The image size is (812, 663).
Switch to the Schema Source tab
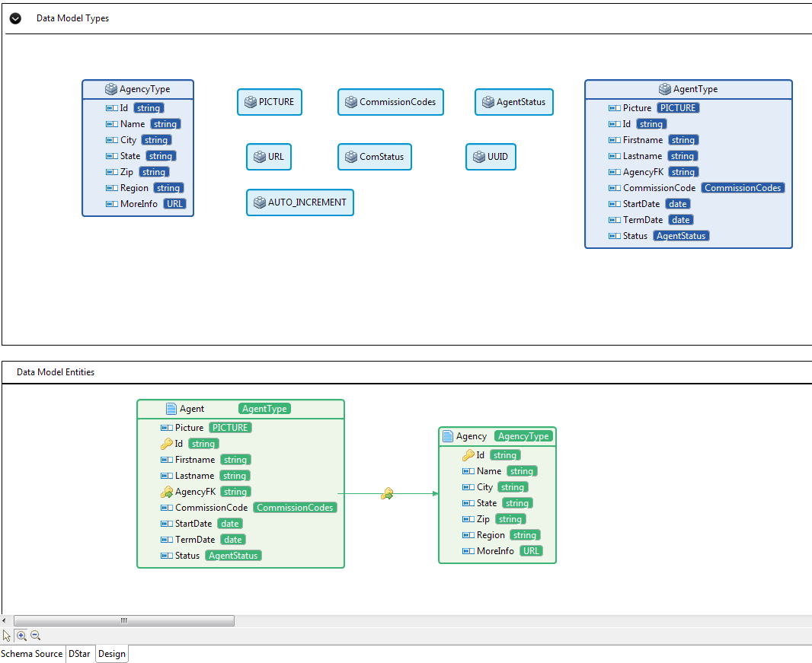(x=32, y=654)
